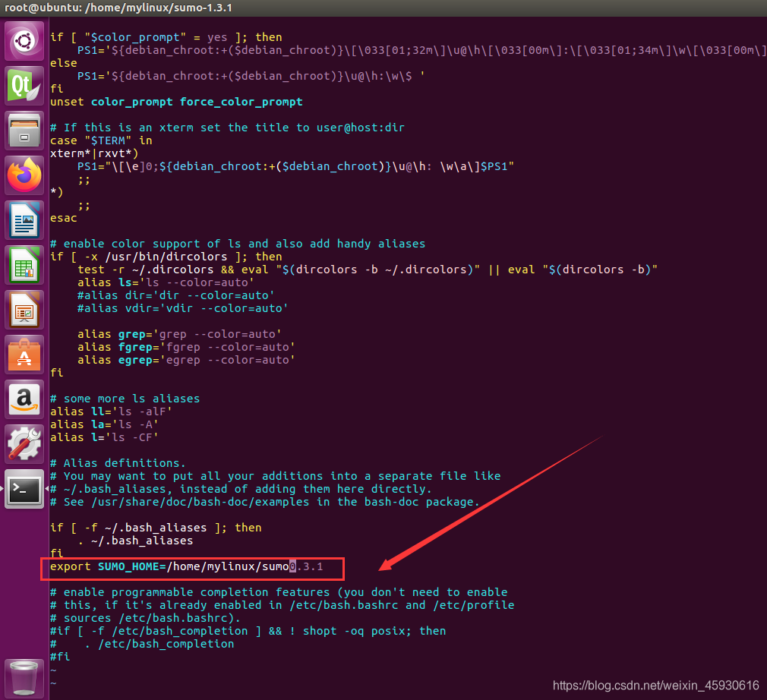The height and width of the screenshot is (700, 767).
Task: Click "alias ls='ls --color=auto'" line
Action: 166,282
